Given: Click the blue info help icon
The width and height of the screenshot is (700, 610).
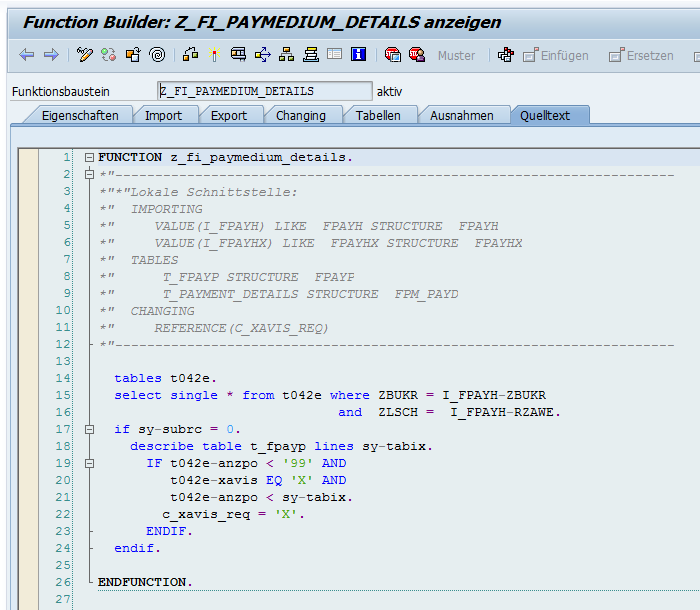Looking at the screenshot, I should pos(358,55).
